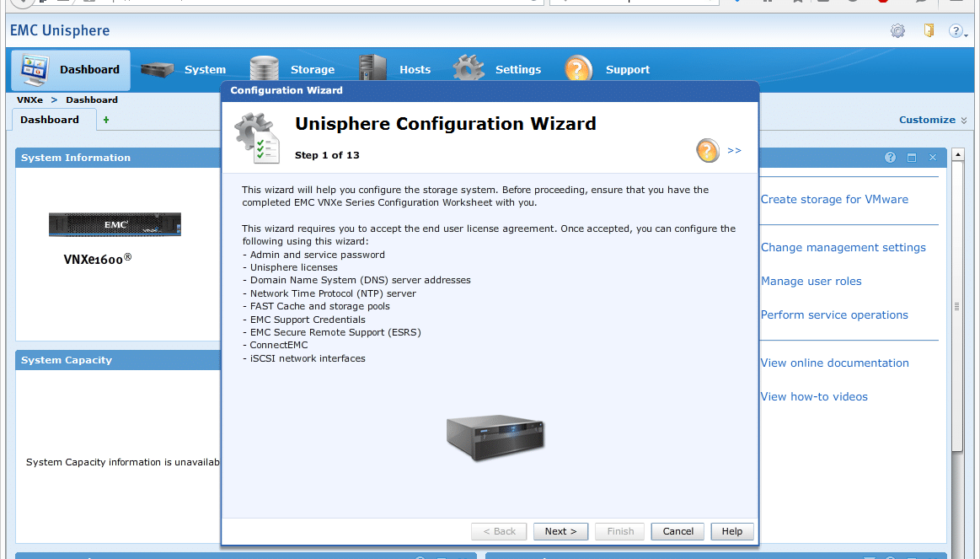Viewport: 980px width, 559px height.
Task: Open the Preferences gear icon in header
Action: 897,30
